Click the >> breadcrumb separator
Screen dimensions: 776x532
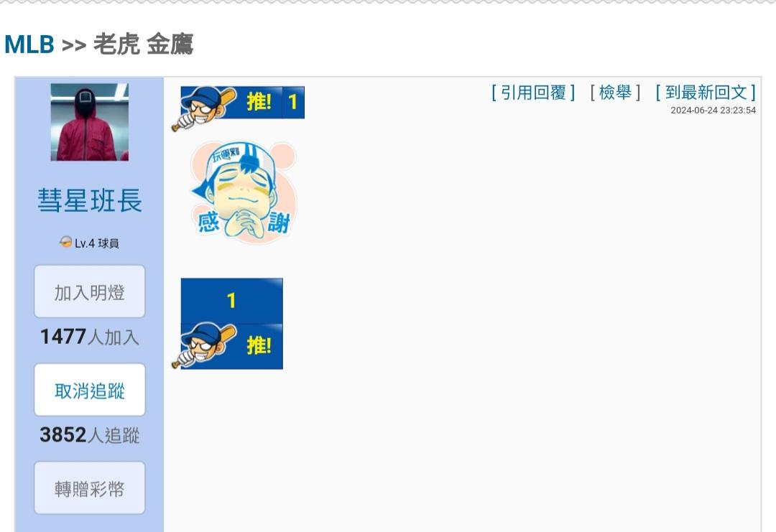74,45
